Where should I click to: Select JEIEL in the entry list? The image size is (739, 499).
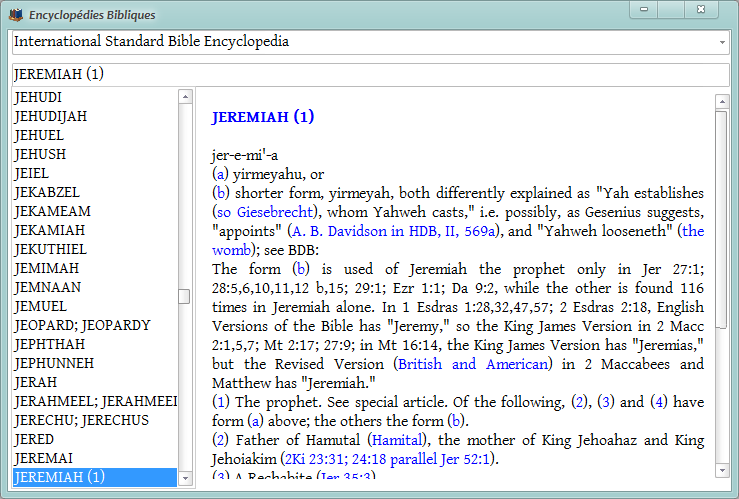coord(95,173)
